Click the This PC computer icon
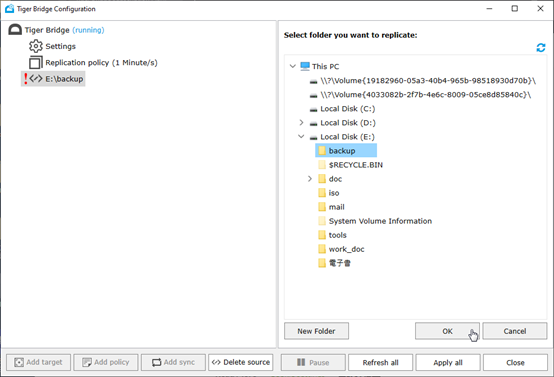 click(x=305, y=66)
